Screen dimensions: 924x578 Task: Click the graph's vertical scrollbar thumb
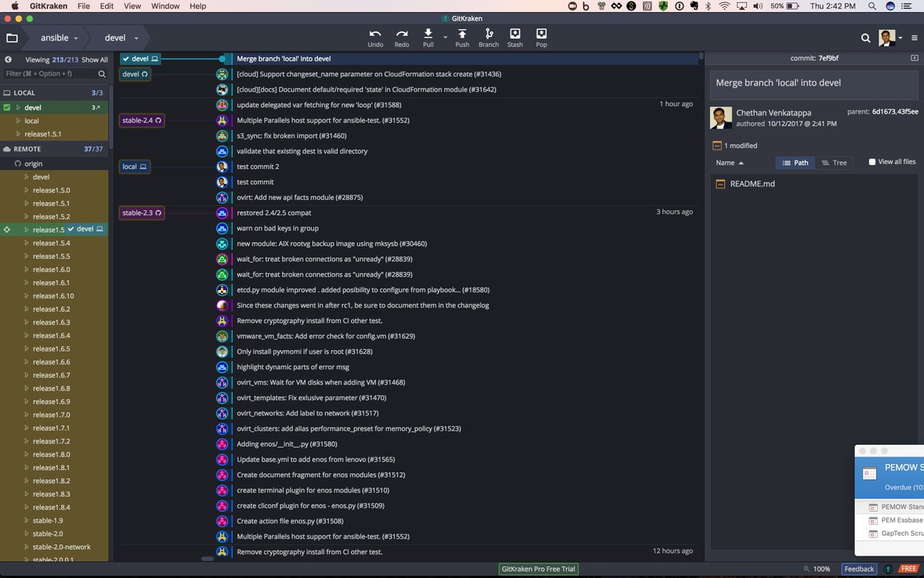(701, 56)
